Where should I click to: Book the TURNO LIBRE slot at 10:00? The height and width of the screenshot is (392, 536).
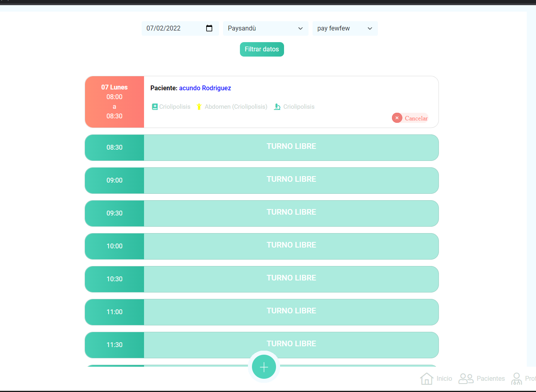pos(291,246)
